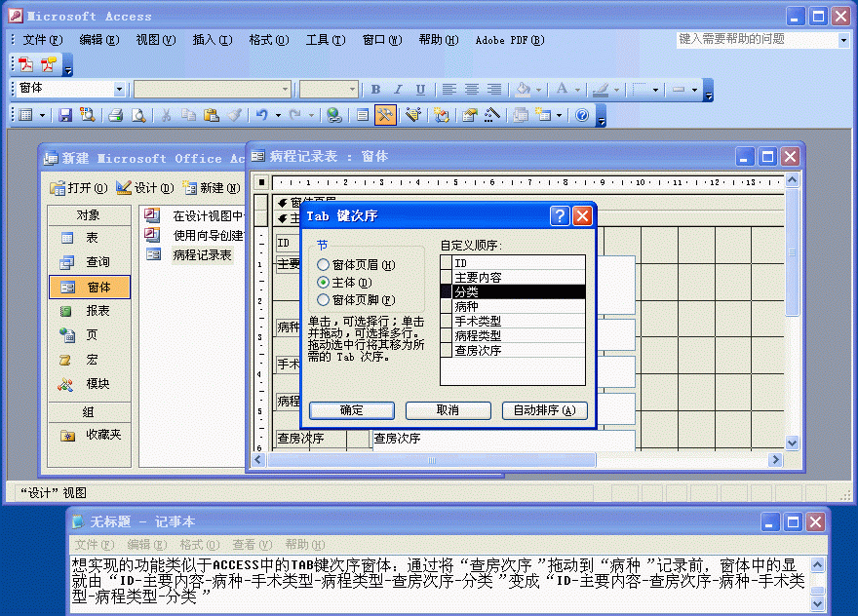
Task: Click the file Search toolbar icon
Action: pyautogui.click(x=87, y=115)
